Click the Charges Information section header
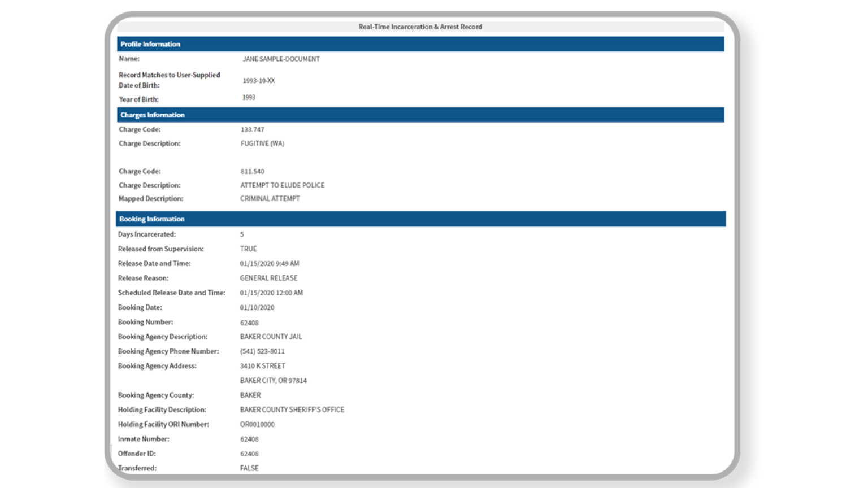868x488 pixels. tap(153, 115)
